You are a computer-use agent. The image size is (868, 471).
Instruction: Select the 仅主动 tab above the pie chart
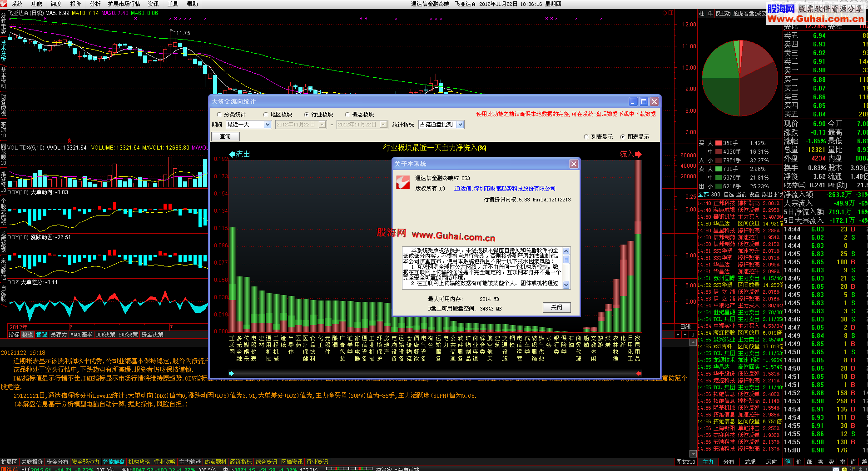click(x=723, y=14)
